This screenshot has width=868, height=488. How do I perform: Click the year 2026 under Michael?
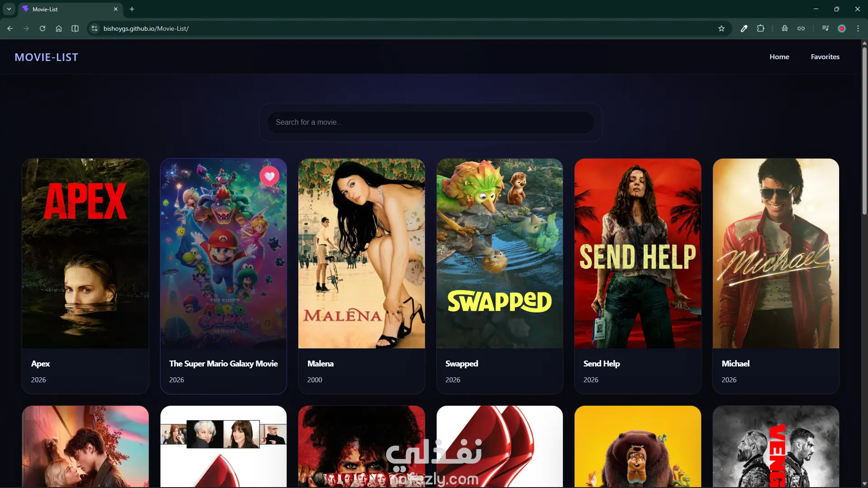pyautogui.click(x=729, y=380)
